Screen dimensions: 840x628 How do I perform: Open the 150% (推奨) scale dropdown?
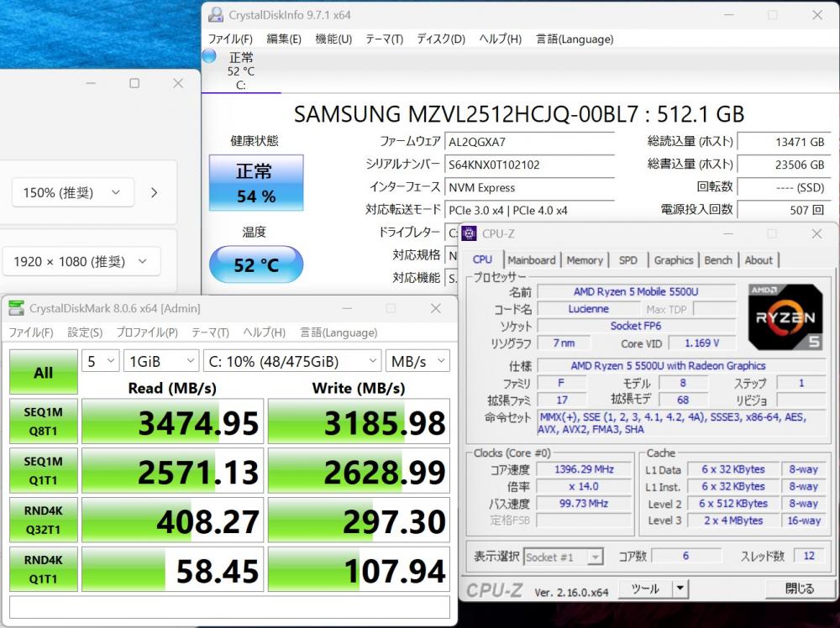click(73, 192)
